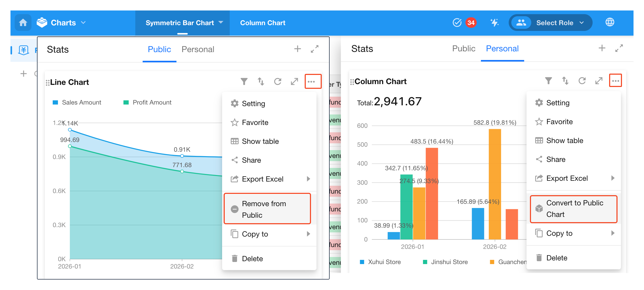
Task: Click sort arrows on Column Chart card
Action: (565, 81)
